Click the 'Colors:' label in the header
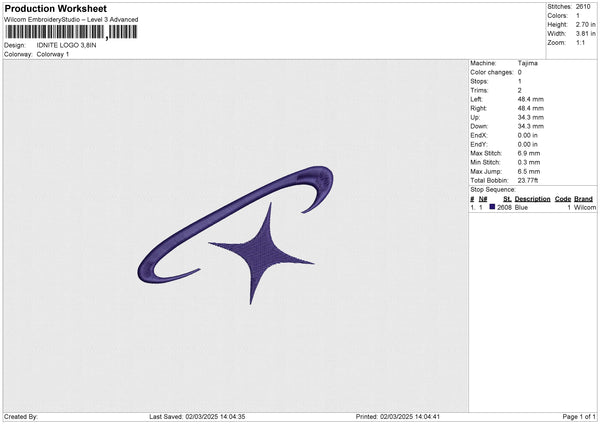 click(558, 16)
